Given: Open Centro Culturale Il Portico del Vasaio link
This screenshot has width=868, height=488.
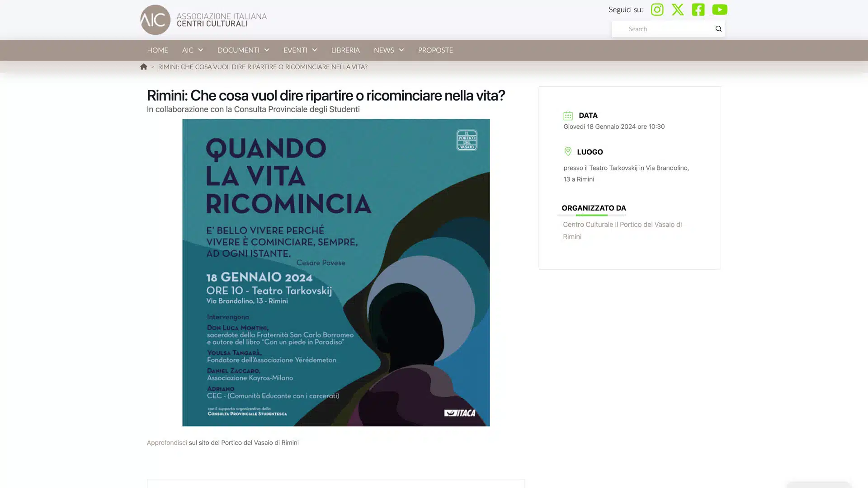Looking at the screenshot, I should [x=622, y=230].
